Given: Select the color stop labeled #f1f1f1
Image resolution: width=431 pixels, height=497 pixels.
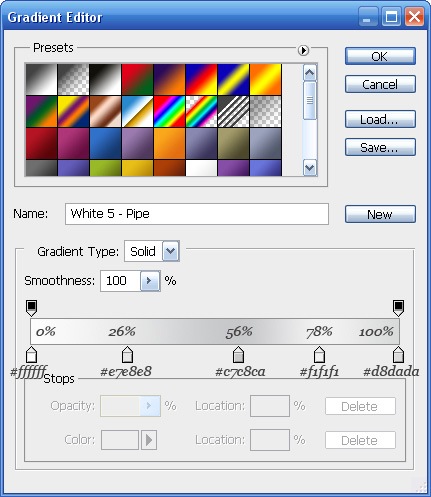Looking at the screenshot, I should pos(319,355).
